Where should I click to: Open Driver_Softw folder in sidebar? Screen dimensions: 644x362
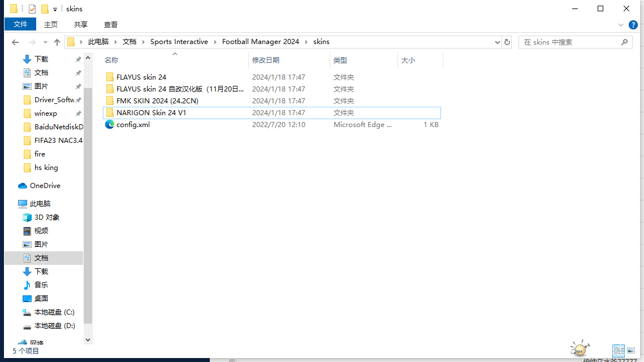54,100
